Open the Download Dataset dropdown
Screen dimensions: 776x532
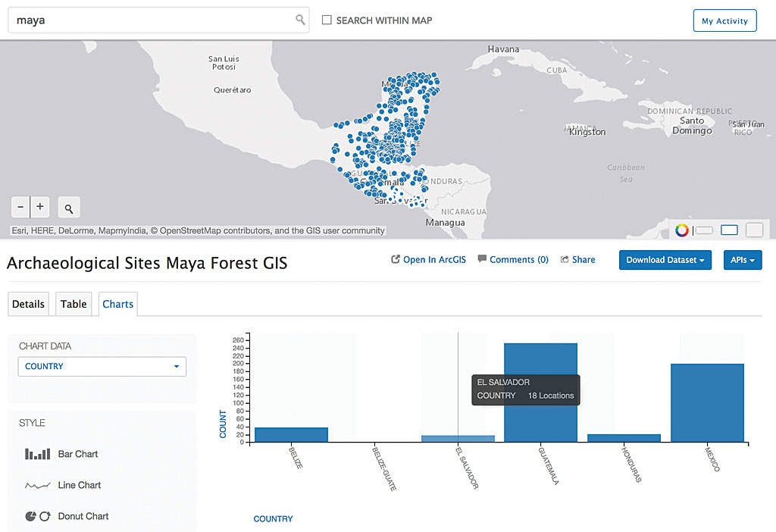pyautogui.click(x=665, y=260)
